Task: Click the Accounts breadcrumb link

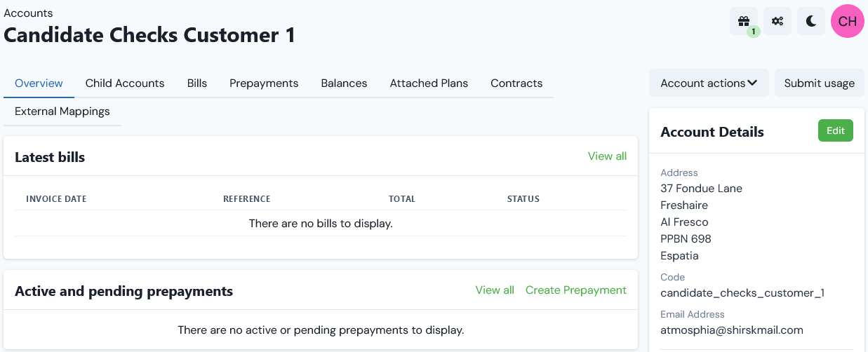Action: click(28, 13)
